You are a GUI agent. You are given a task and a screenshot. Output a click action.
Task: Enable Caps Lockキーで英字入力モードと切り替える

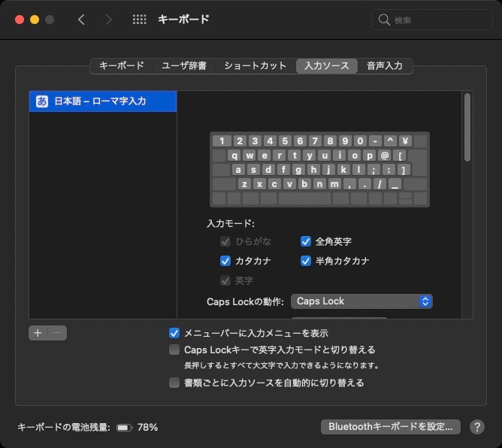pos(174,350)
